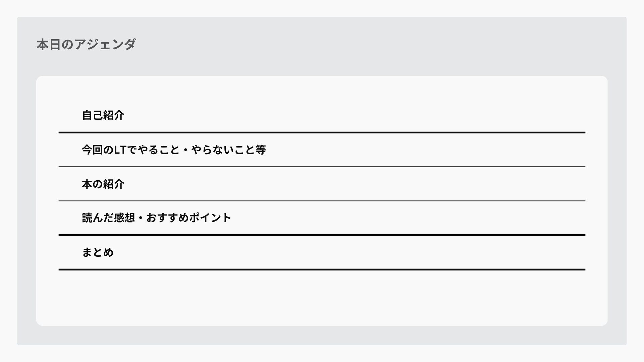Click the word LT in the second item
The image size is (644, 362).
coord(120,150)
